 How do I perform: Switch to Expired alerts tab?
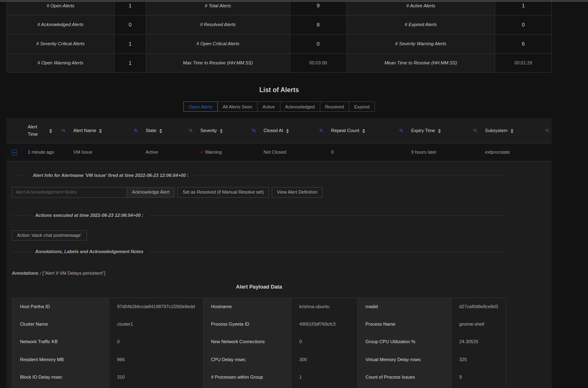pyautogui.click(x=362, y=107)
